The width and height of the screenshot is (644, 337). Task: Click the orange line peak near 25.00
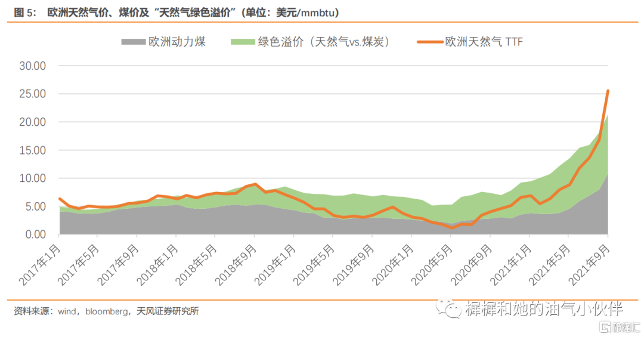[x=607, y=91]
